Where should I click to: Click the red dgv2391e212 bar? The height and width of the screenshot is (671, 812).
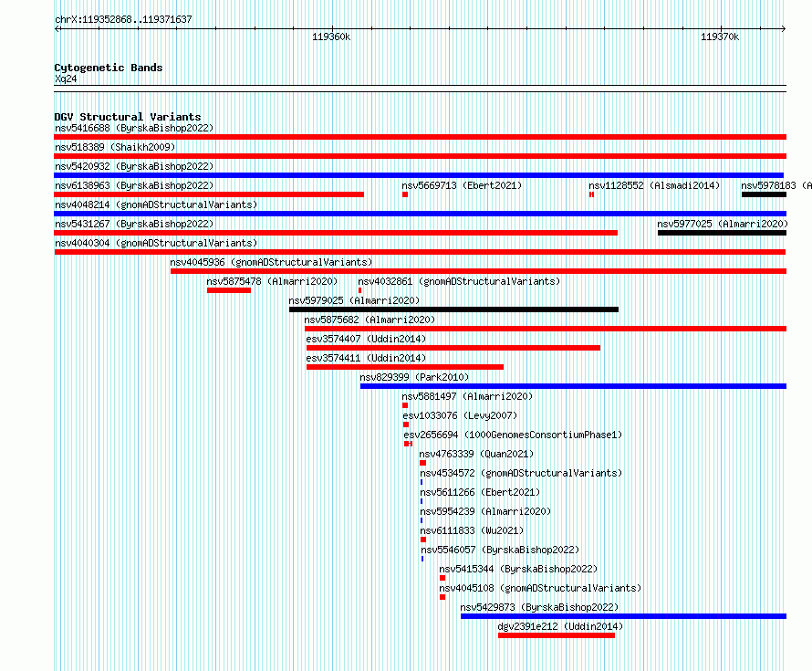[557, 635]
